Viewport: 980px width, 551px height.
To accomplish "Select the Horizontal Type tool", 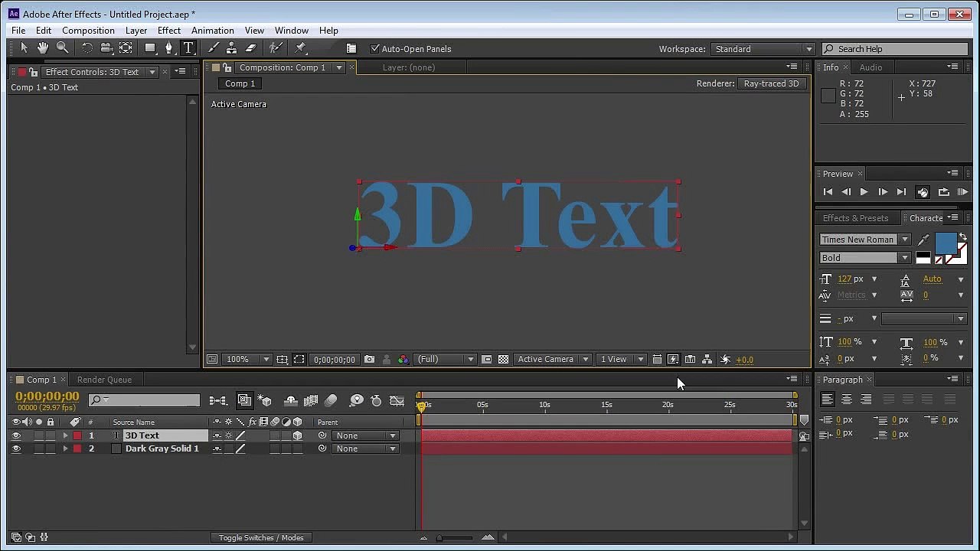I will click(x=188, y=48).
